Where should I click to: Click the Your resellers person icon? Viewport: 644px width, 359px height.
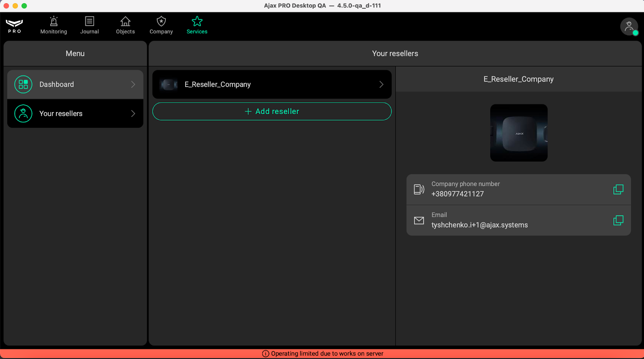tap(23, 114)
